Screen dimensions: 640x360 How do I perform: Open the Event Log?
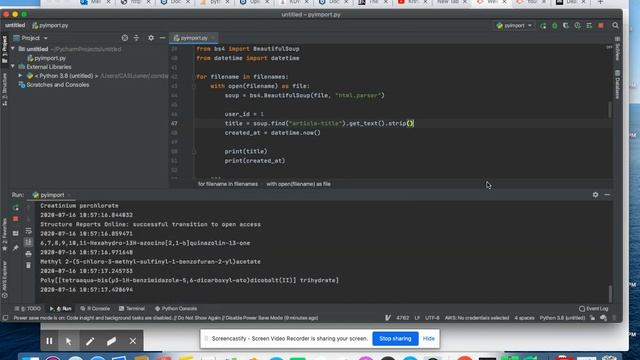pos(593,309)
